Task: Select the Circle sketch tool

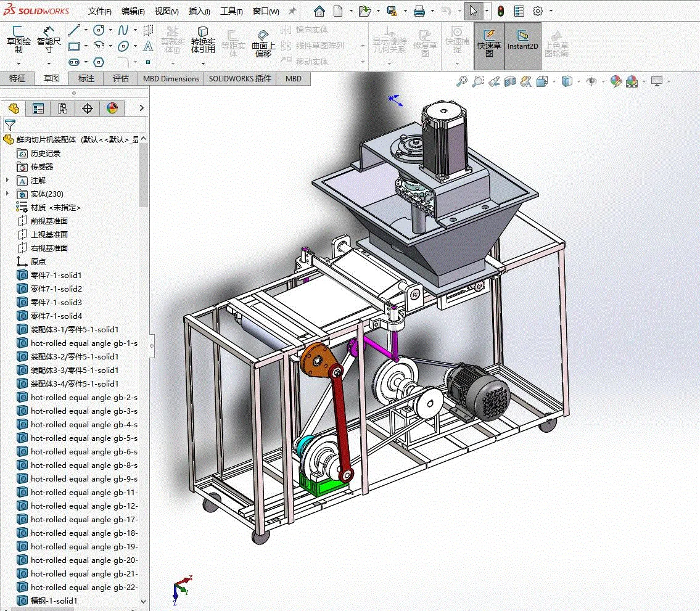Action: click(99, 30)
